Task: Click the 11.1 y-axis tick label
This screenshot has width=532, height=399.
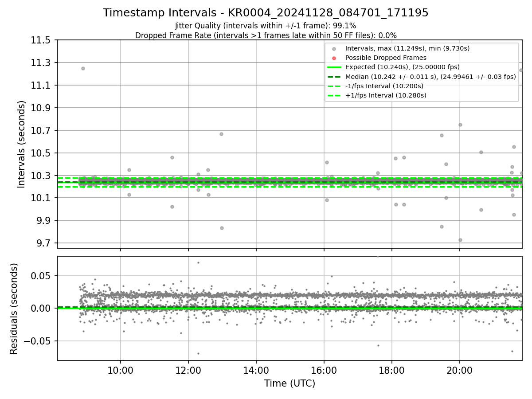Action: coord(41,86)
